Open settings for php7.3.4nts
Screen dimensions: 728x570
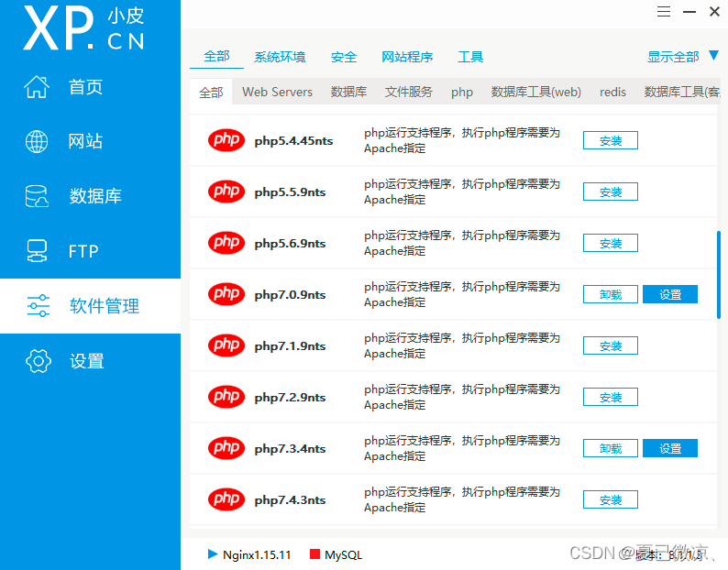(670, 448)
